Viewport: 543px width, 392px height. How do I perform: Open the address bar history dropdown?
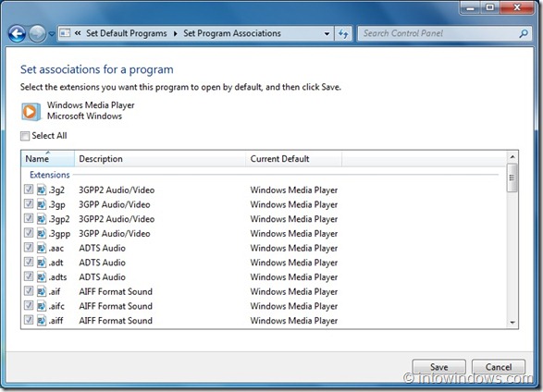click(327, 34)
